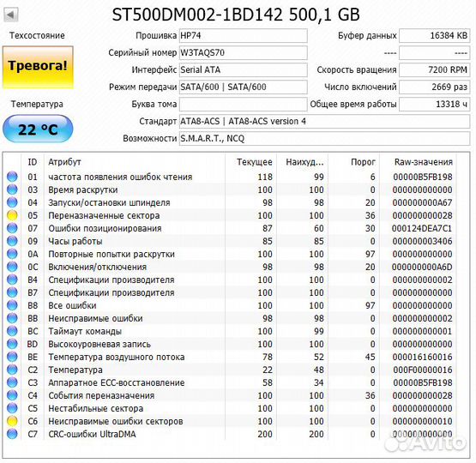Select status icon of События переназначения
This screenshot has width=476, height=463.
[x=12, y=395]
